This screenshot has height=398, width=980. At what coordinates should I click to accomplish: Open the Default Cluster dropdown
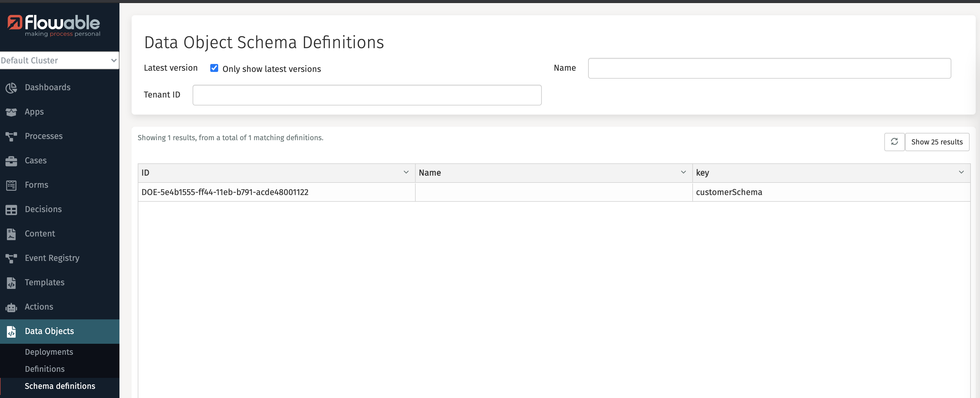[x=59, y=61]
